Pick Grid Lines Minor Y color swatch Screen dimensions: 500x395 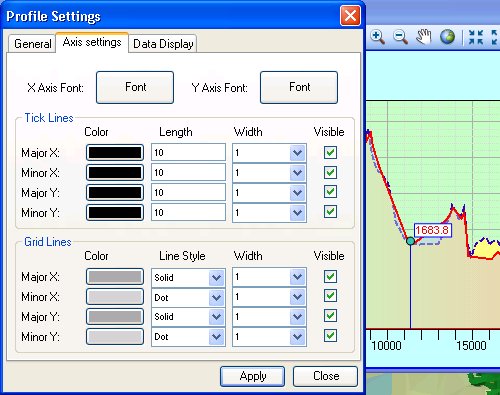coord(115,337)
